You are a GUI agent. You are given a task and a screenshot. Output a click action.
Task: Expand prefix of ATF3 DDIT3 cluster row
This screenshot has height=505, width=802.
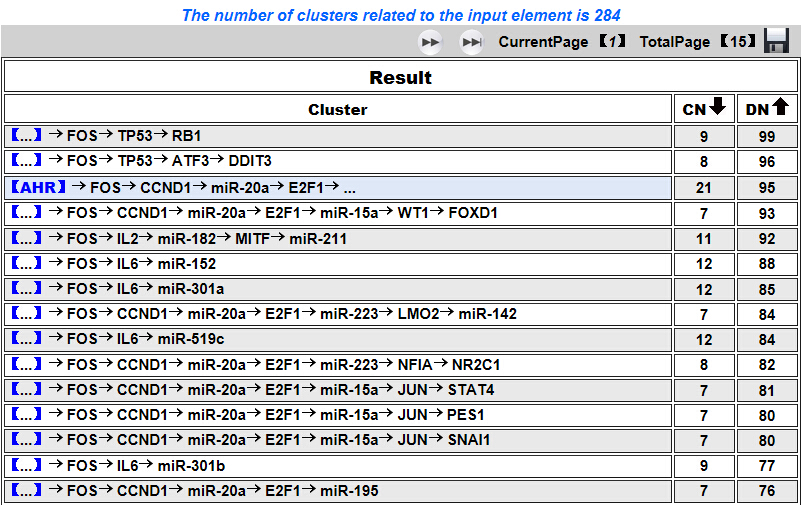pos(26,161)
